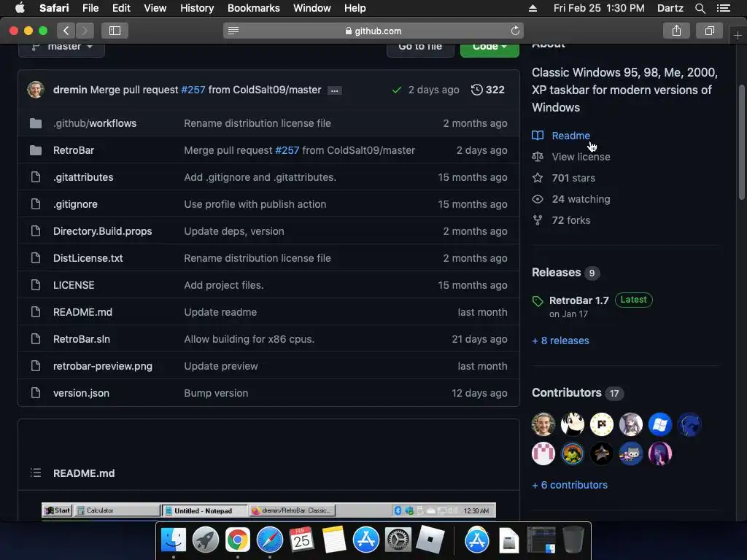Click the page vertical scrollbar

tap(741, 142)
